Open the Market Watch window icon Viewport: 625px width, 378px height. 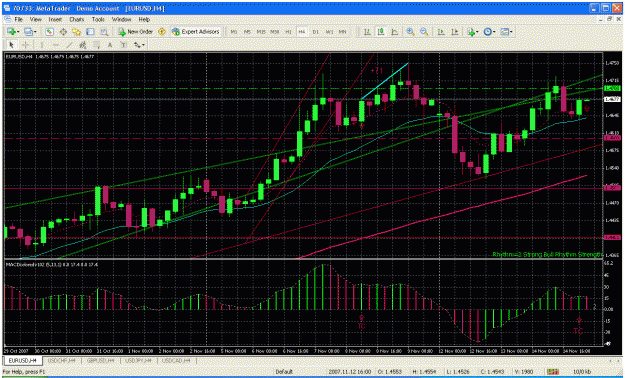tap(49, 32)
